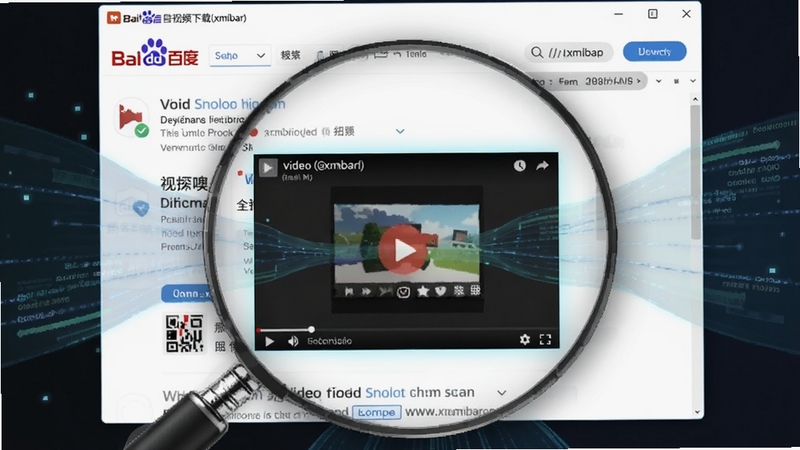Expand the chevron at the far right toolbar edge

click(693, 81)
